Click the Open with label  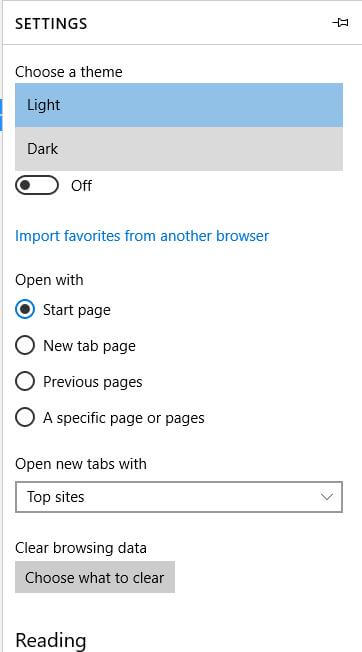pos(49,280)
